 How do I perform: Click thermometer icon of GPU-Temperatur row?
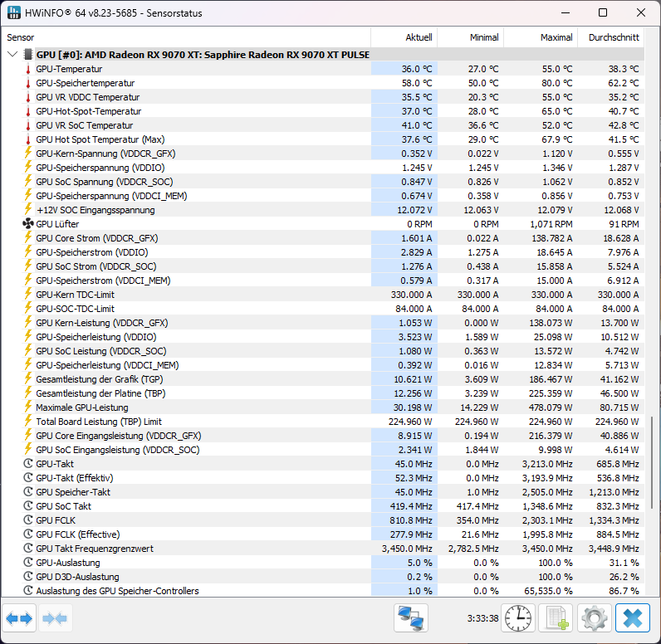[x=28, y=69]
